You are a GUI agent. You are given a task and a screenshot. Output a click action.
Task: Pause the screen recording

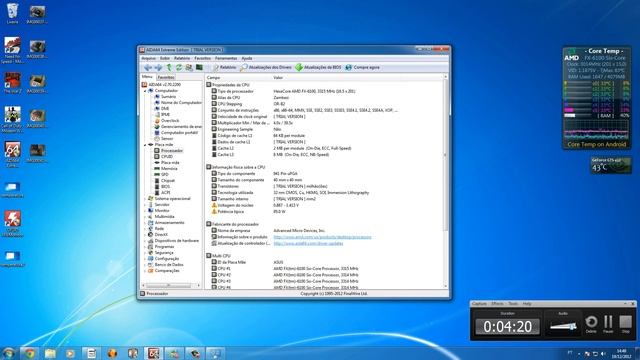coord(608,323)
